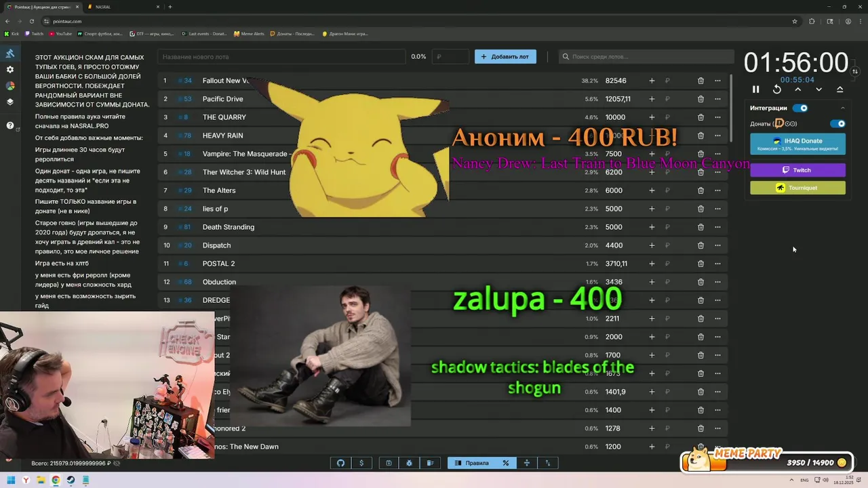Click the dollar sign icon in bottom toolbar

point(361,463)
